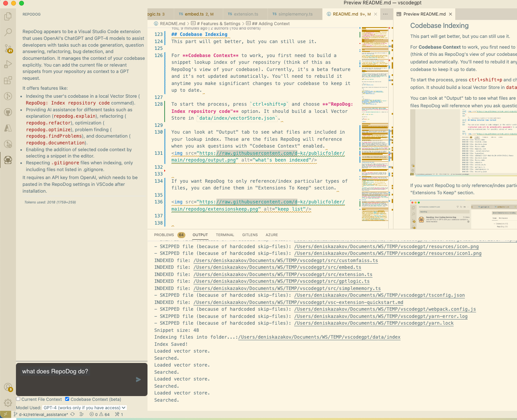Click the extensions keep screenshot in README preview
The image size is (517, 420).
[464, 214]
